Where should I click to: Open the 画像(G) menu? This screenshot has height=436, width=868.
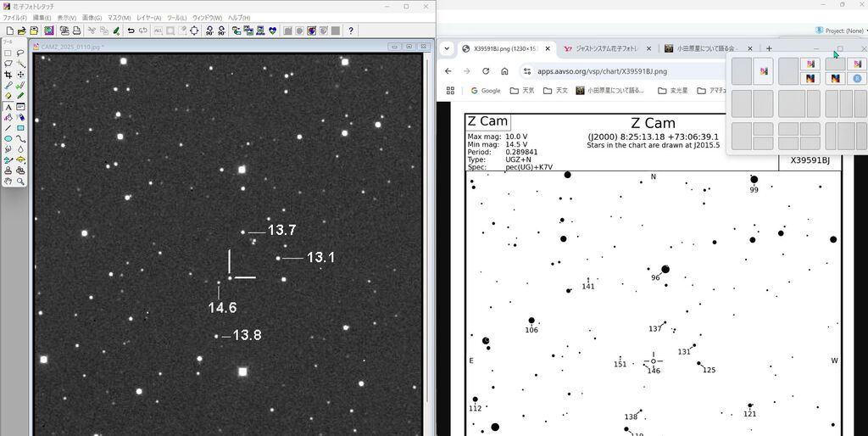92,18
